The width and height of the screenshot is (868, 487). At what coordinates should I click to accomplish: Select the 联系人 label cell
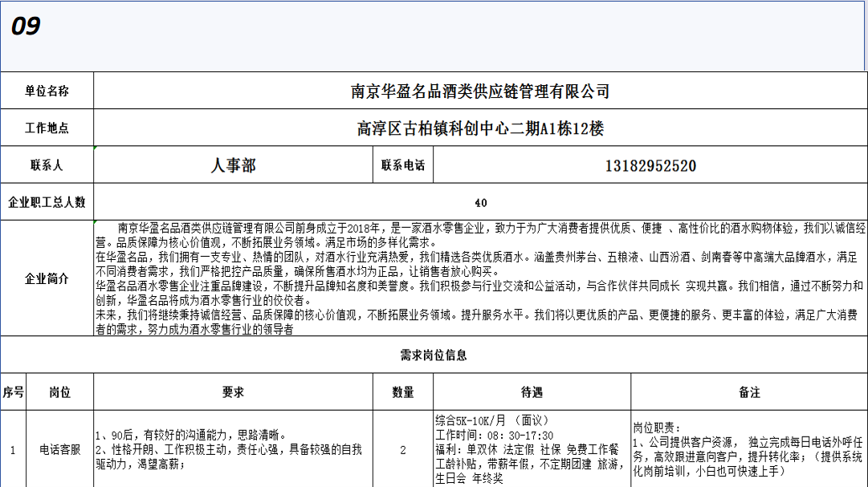[47, 166]
